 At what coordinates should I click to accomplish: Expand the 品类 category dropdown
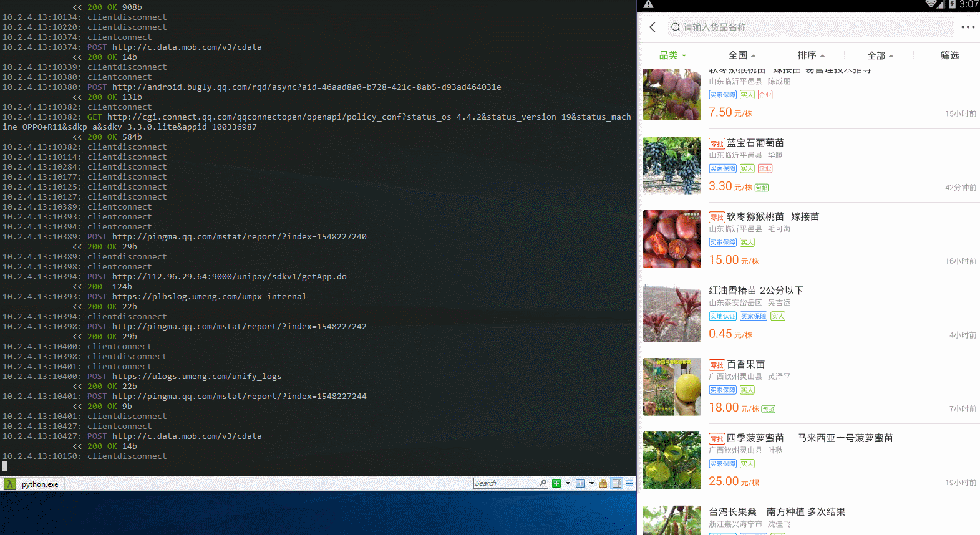click(672, 55)
